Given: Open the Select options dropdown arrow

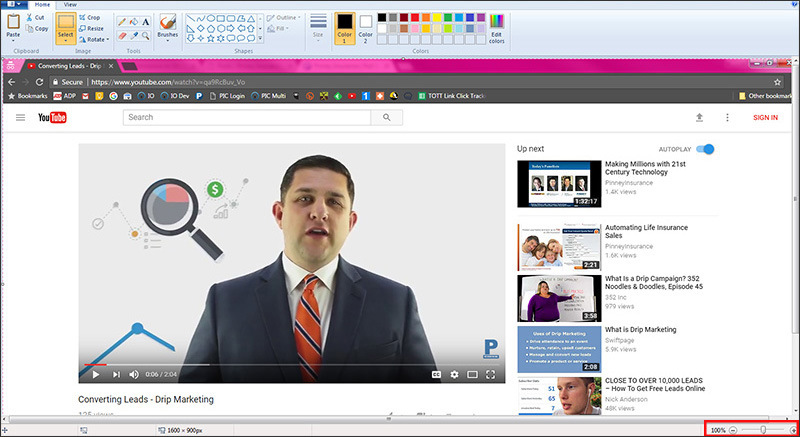Looking at the screenshot, I should (x=65, y=40).
